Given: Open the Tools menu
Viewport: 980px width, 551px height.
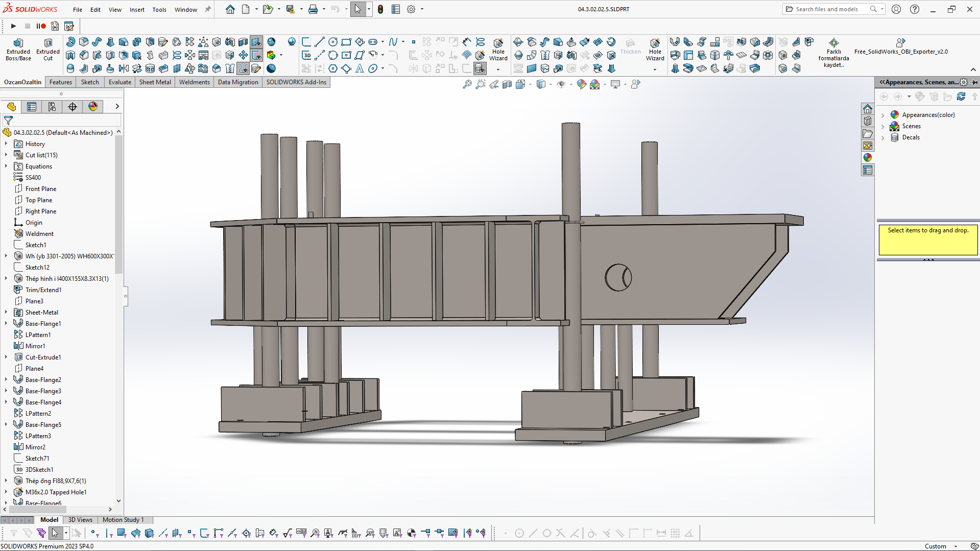Looking at the screenshot, I should coord(159,10).
